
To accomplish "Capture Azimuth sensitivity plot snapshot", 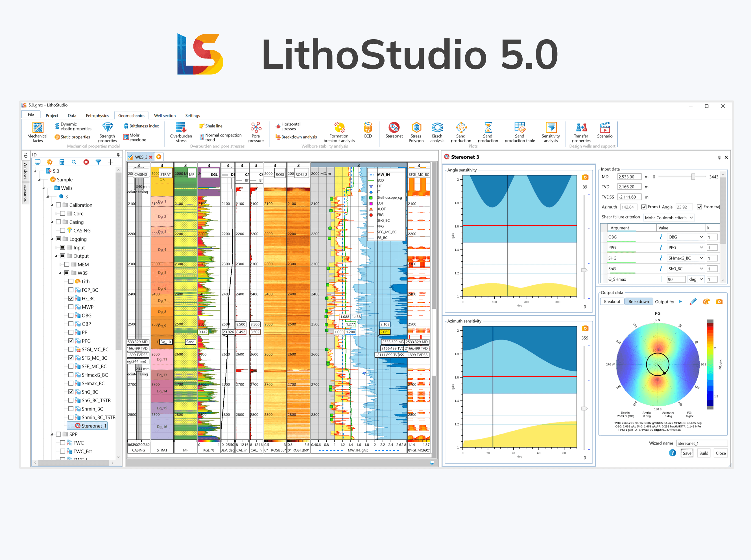I will tap(585, 328).
